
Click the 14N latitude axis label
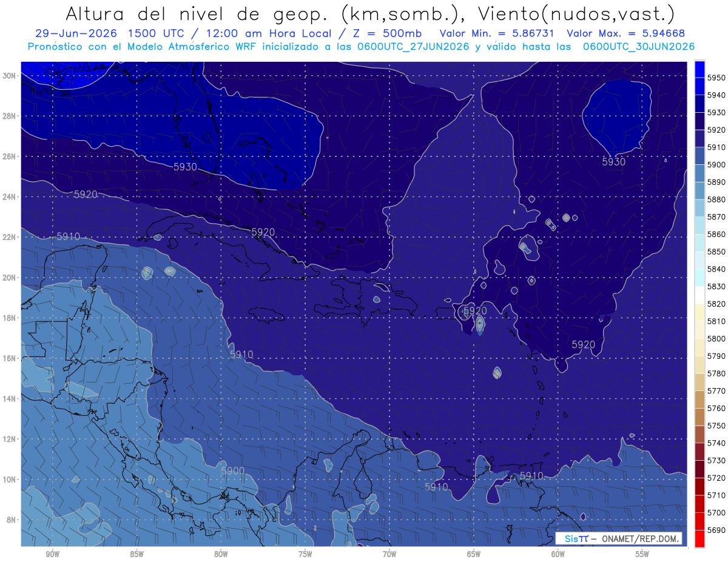click(8, 398)
